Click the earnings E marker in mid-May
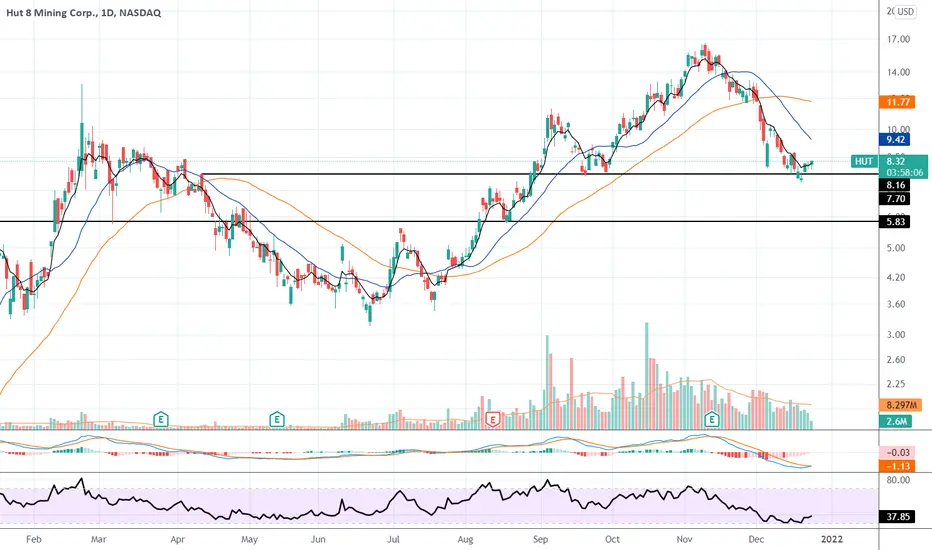Screen dimensions: 932x550 276,420
